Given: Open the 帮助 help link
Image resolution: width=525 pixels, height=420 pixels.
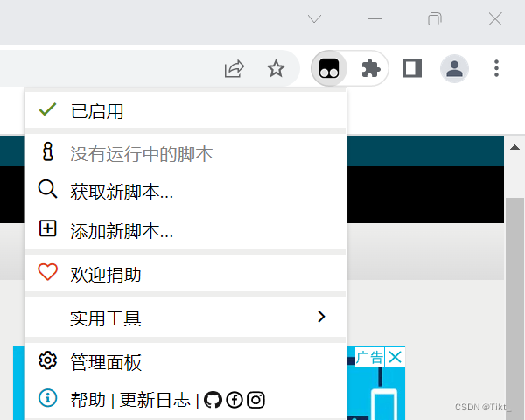Looking at the screenshot, I should pos(87,400).
